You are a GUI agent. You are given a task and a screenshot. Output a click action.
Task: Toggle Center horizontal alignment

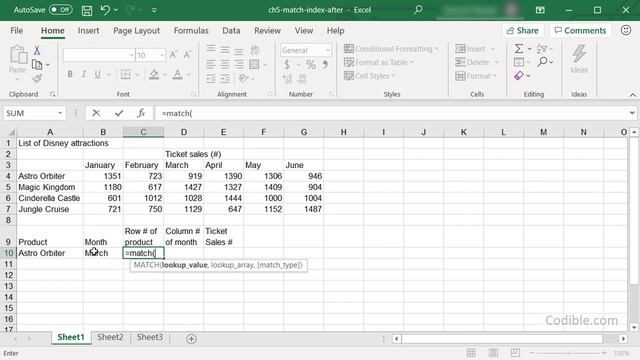point(225,64)
